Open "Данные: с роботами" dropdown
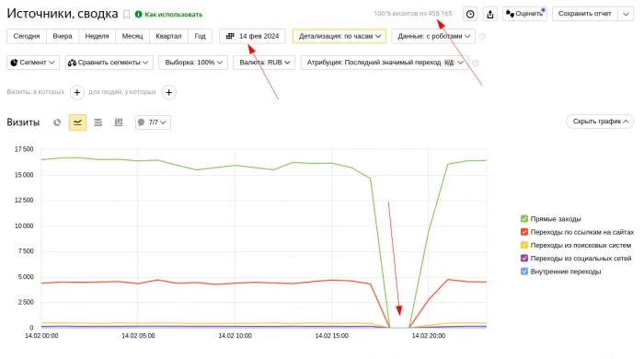The width and height of the screenshot is (644, 359). pyautogui.click(x=433, y=36)
